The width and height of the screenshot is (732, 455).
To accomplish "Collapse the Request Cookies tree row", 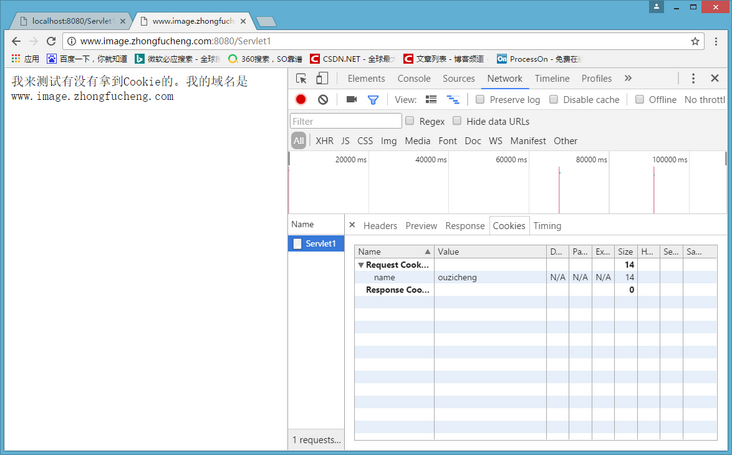I will (361, 265).
